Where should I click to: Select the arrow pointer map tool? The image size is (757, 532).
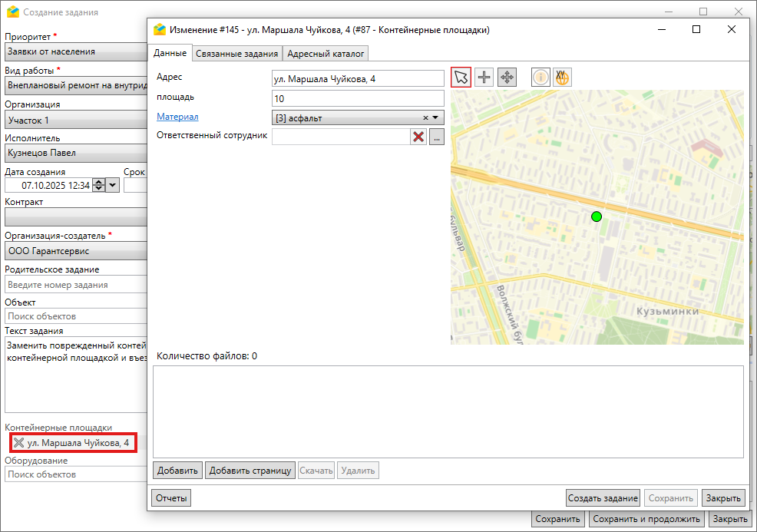click(x=461, y=78)
